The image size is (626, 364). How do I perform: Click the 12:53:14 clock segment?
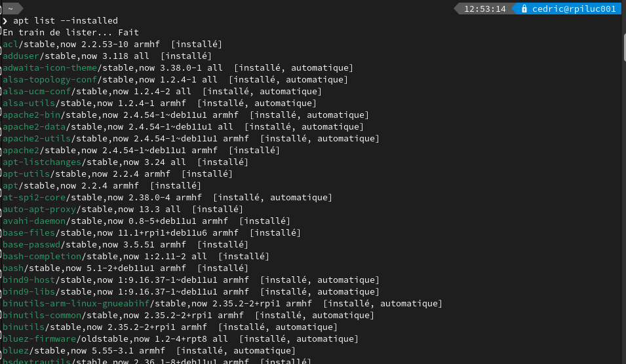484,9
